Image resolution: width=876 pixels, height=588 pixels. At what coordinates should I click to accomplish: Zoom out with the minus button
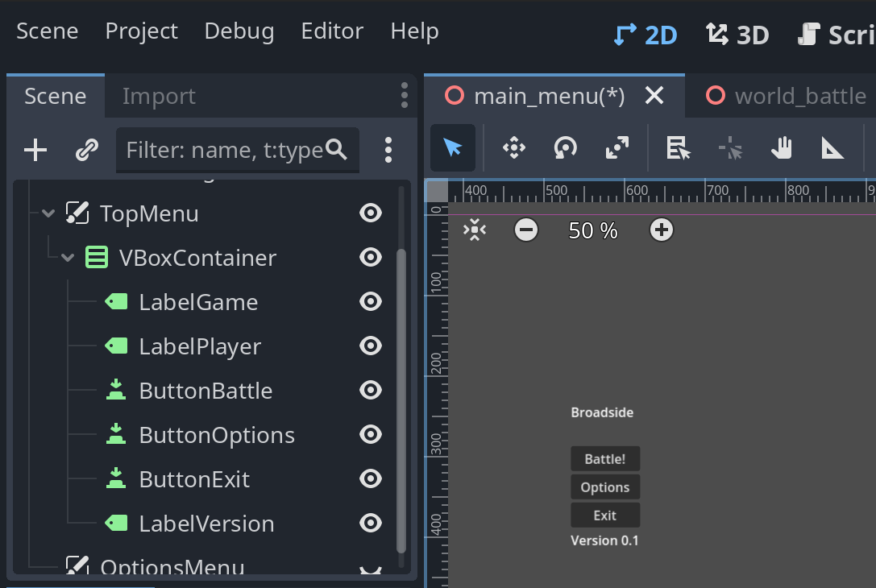click(525, 230)
